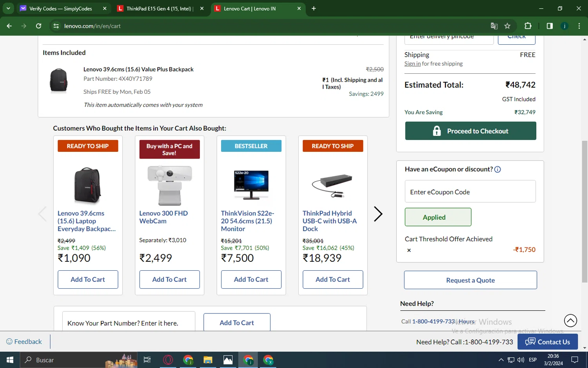Viewport: 588px width, 368px height.
Task: Show hidden system tray icons
Action: (501, 360)
